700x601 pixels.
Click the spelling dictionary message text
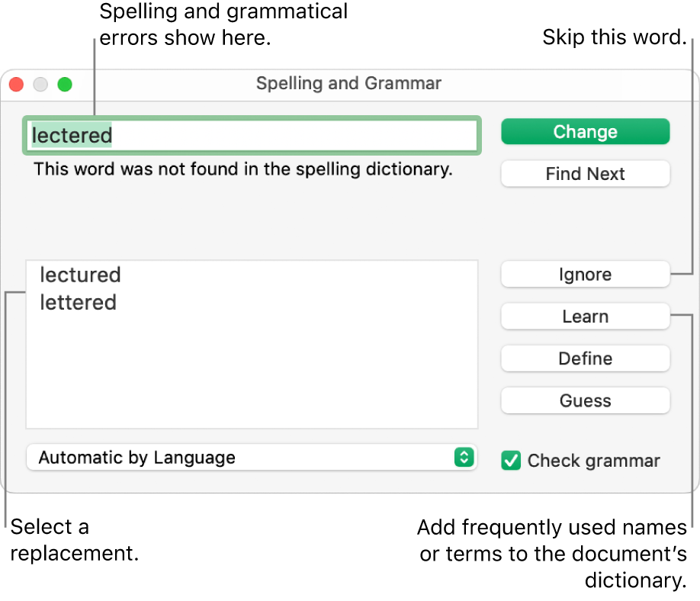pyautogui.click(x=243, y=169)
